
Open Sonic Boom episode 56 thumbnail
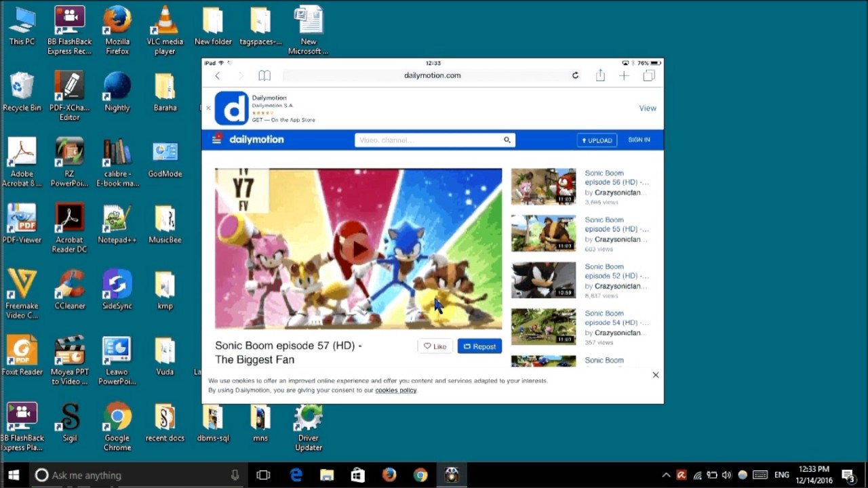tap(543, 186)
